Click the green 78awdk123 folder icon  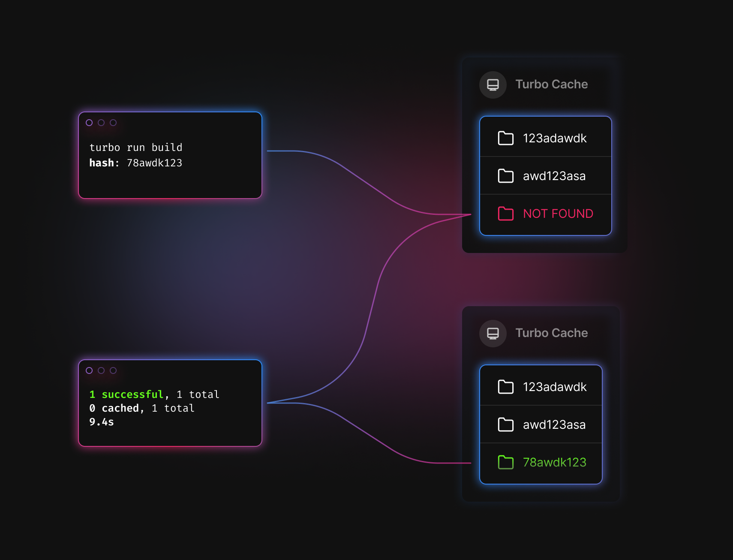506,462
